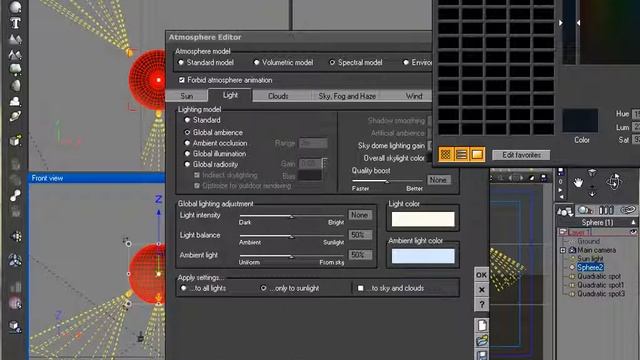
Task: Open the Wind tab
Action: (413, 96)
